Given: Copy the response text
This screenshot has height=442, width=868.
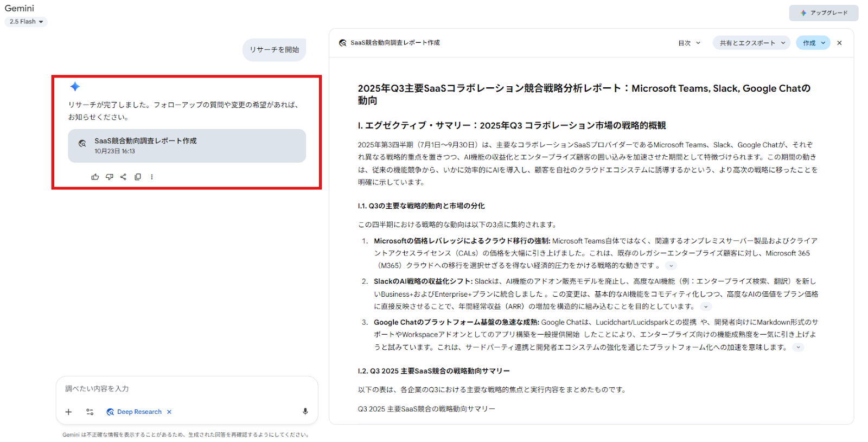Looking at the screenshot, I should click(138, 177).
